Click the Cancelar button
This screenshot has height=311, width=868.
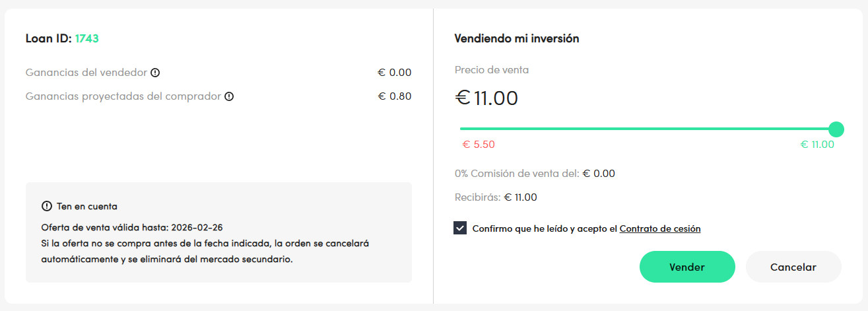point(793,267)
